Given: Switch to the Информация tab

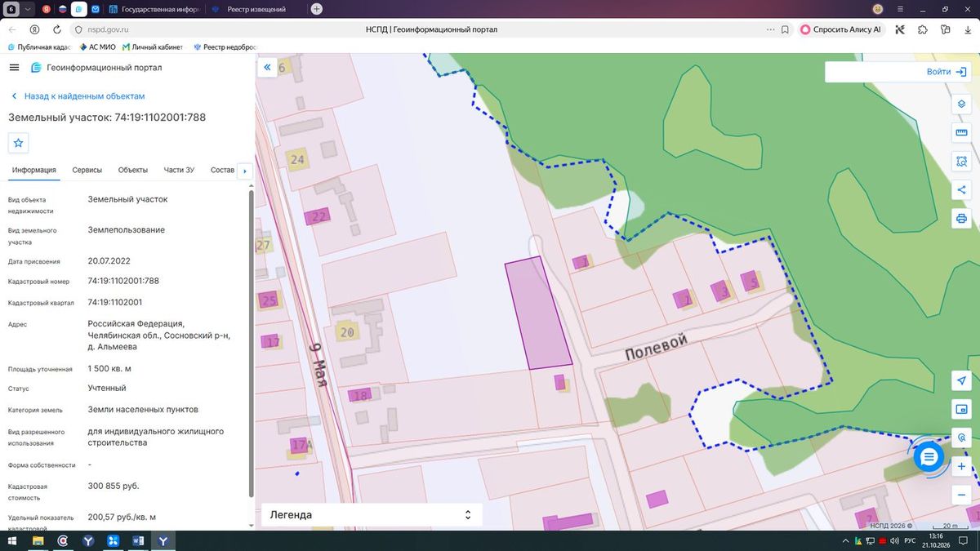Looking at the screenshot, I should tap(34, 170).
